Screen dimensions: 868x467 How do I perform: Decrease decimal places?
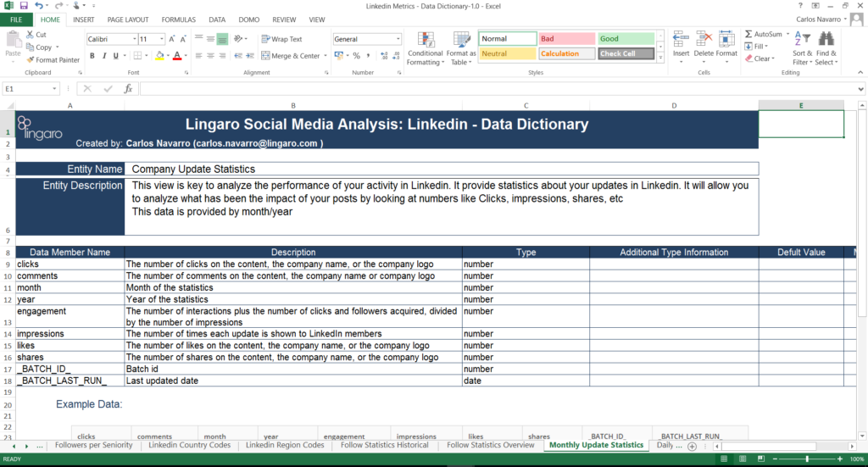(x=396, y=55)
